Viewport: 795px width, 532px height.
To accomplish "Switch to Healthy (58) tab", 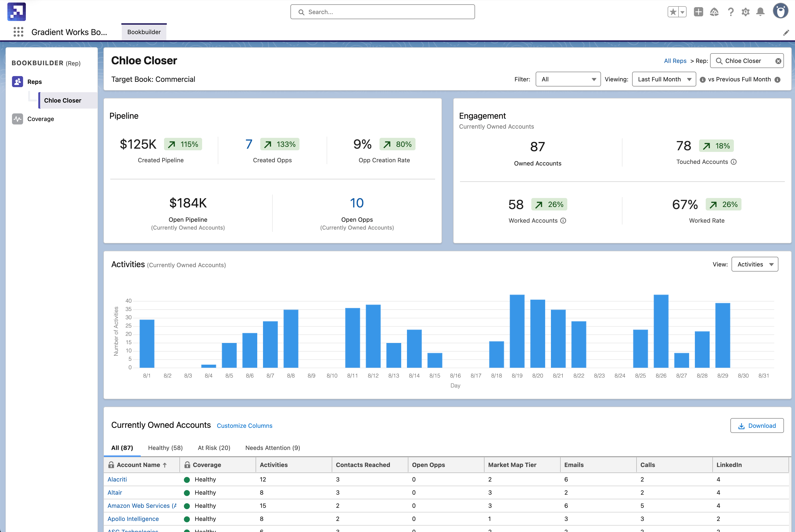I will pos(165,448).
